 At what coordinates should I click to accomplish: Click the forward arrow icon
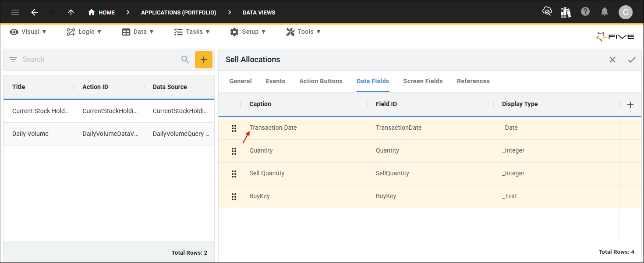(x=52, y=12)
